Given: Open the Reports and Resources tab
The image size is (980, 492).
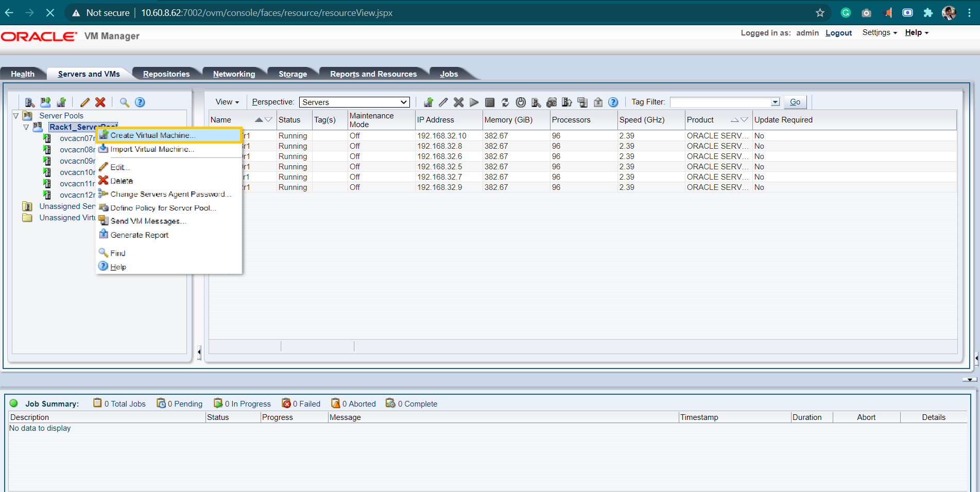Looking at the screenshot, I should (x=373, y=74).
